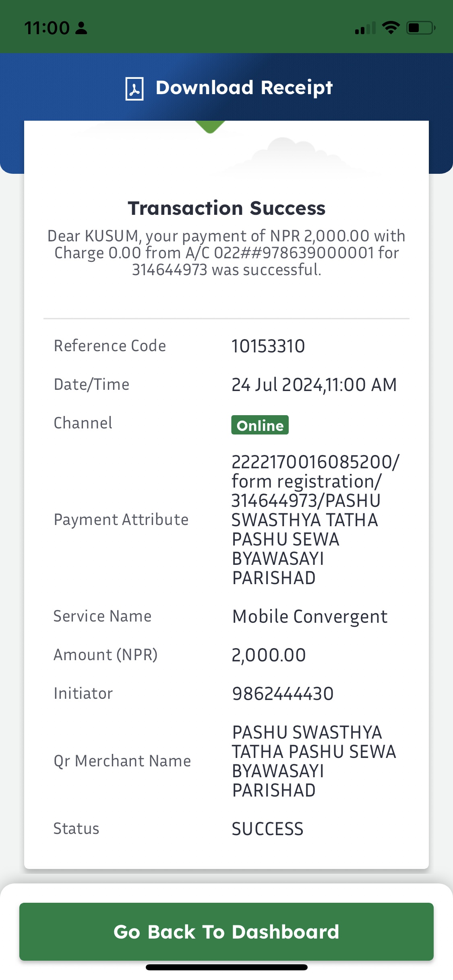Tap the Wi-Fi status icon
The height and width of the screenshot is (980, 453).
391,28
